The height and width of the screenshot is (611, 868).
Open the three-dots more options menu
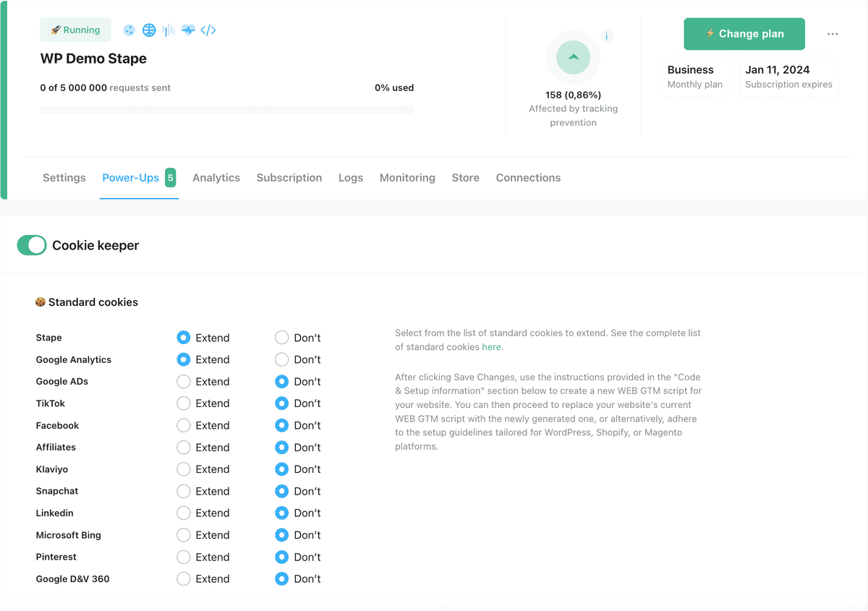point(833,34)
